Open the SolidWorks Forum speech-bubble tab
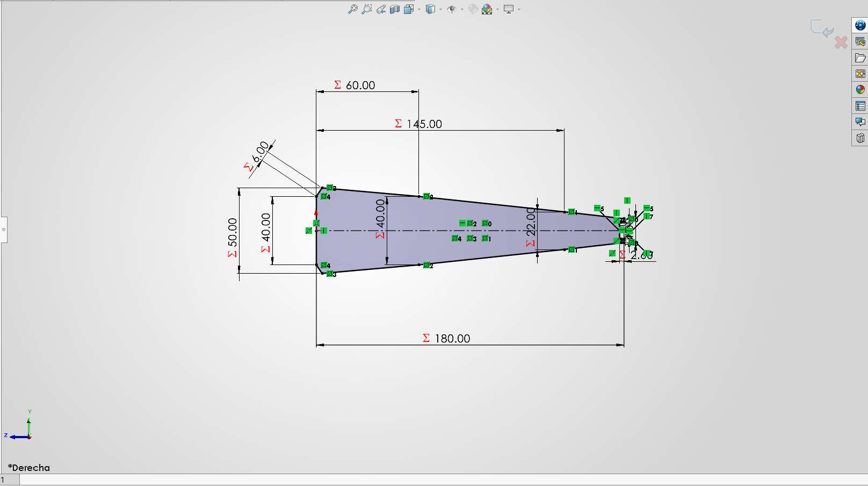The image size is (868, 486). (860, 122)
